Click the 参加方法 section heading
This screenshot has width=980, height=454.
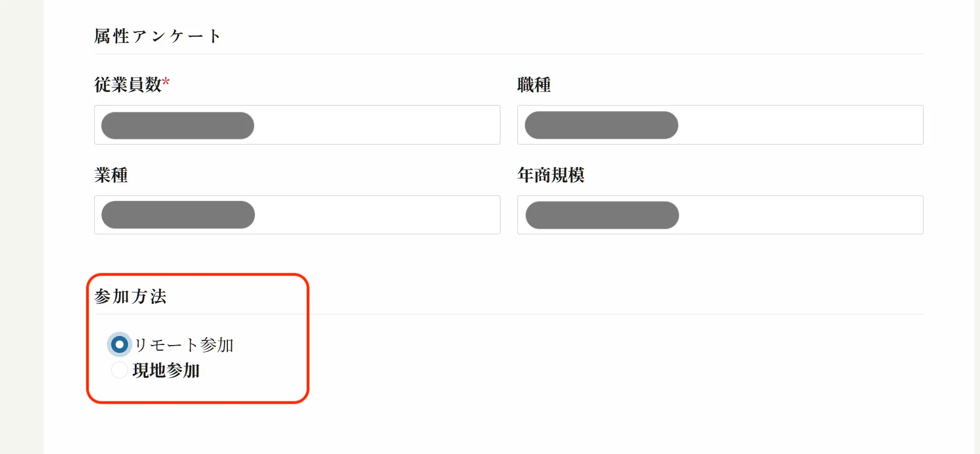click(130, 297)
